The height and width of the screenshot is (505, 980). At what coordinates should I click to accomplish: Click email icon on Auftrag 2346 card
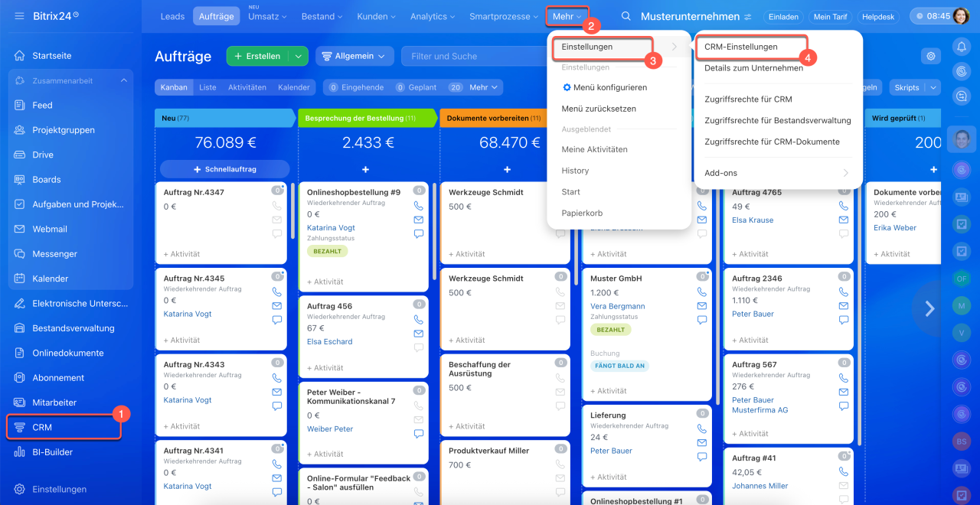coord(844,306)
